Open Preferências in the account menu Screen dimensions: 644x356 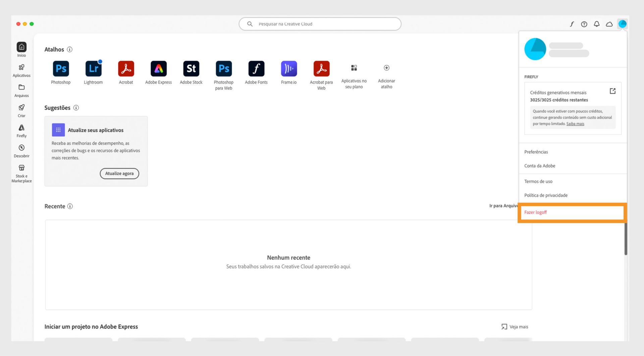(536, 152)
